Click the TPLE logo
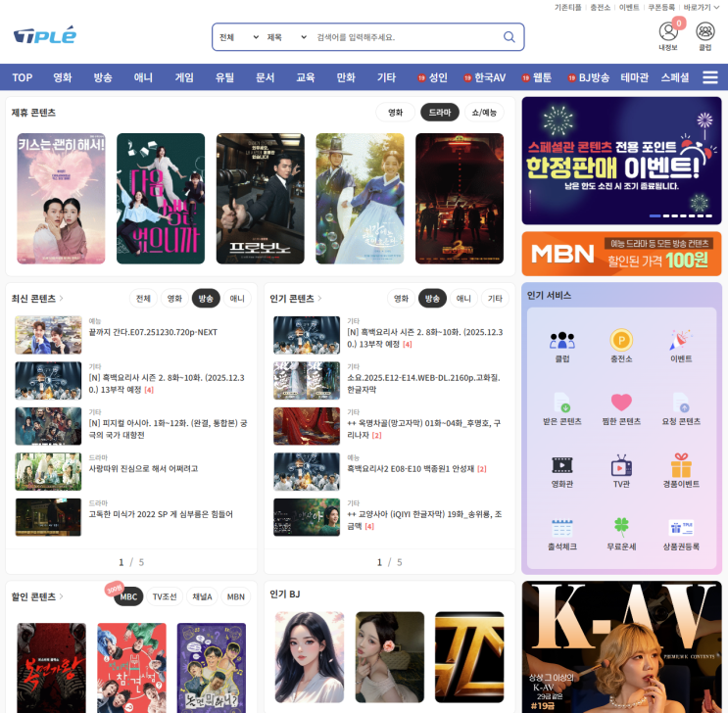Screen dimensions: 728x713 [45, 35]
